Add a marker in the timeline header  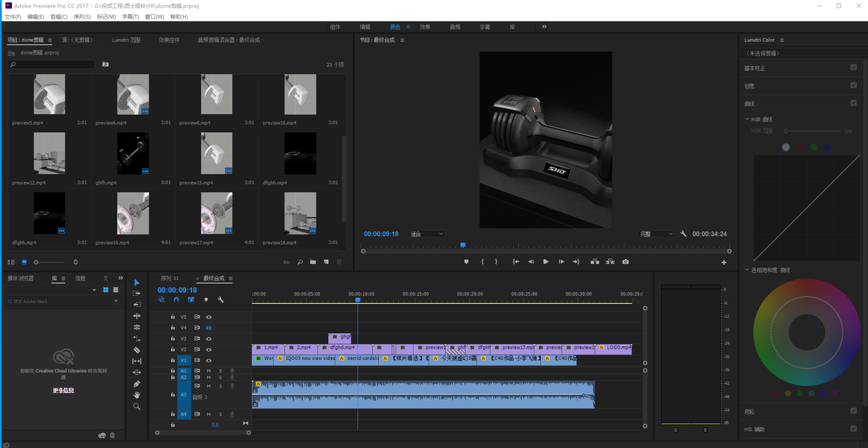point(206,299)
